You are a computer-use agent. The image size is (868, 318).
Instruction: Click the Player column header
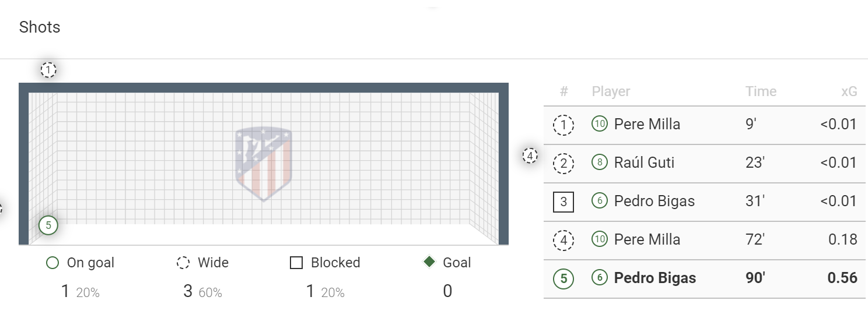coord(611,91)
